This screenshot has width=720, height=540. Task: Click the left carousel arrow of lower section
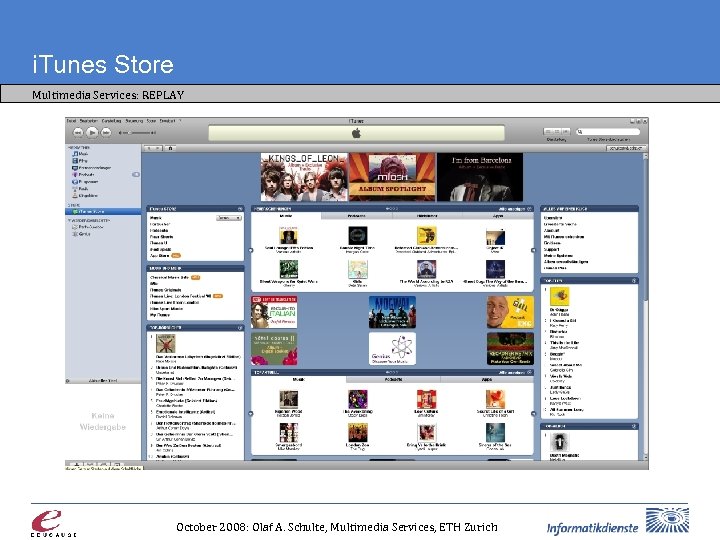tap(251, 414)
